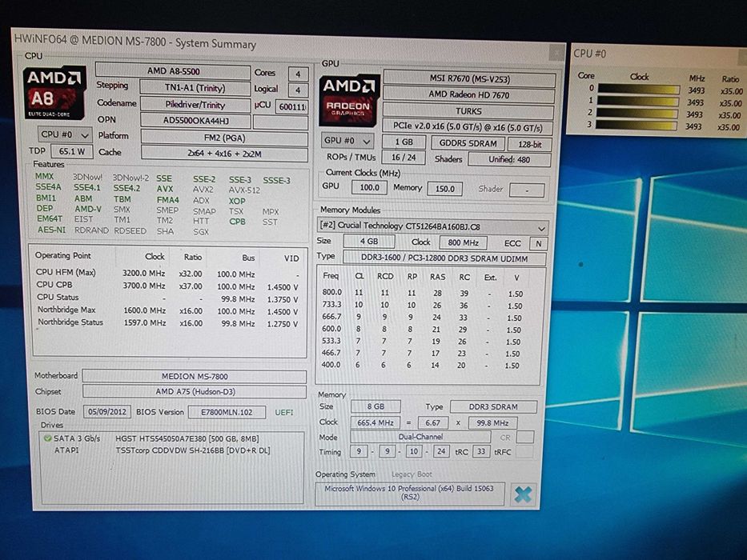The height and width of the screenshot is (560, 747).
Task: Click the Piledriver/Trinity codename field
Action: [195, 104]
